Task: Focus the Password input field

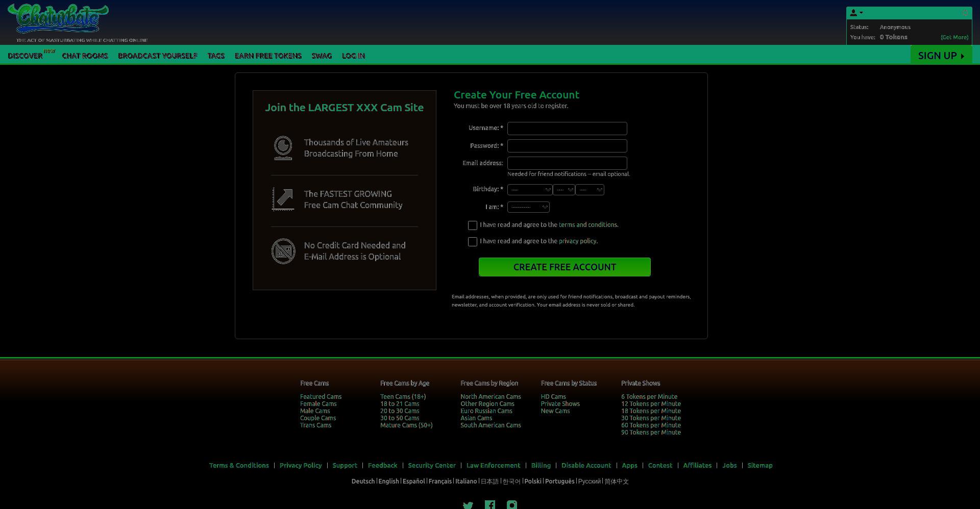Action: (567, 146)
